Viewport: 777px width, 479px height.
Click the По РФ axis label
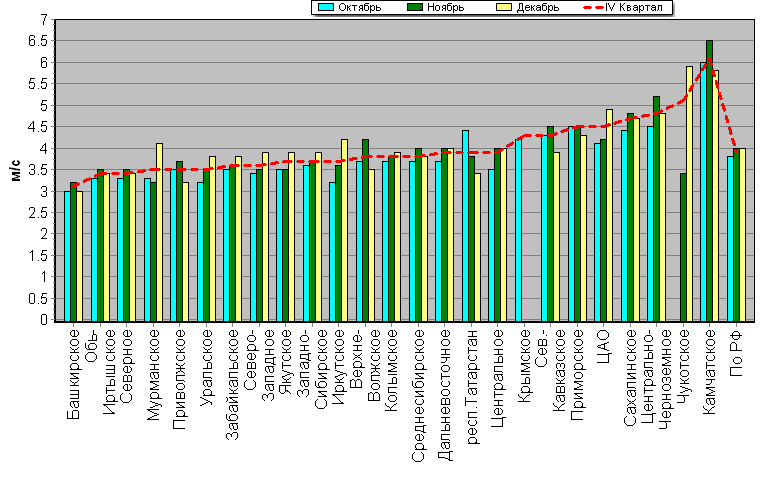point(736,352)
